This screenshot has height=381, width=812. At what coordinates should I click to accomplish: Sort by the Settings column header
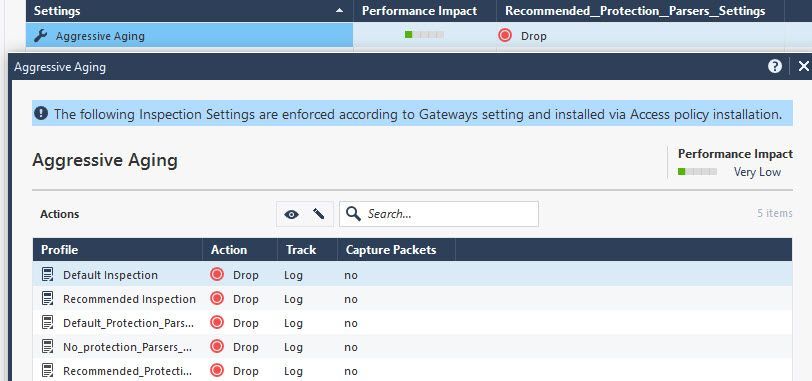point(190,11)
